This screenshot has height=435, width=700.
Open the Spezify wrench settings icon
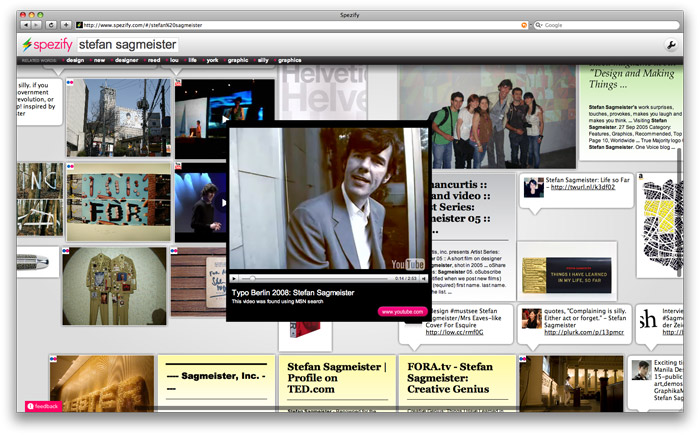click(x=671, y=45)
